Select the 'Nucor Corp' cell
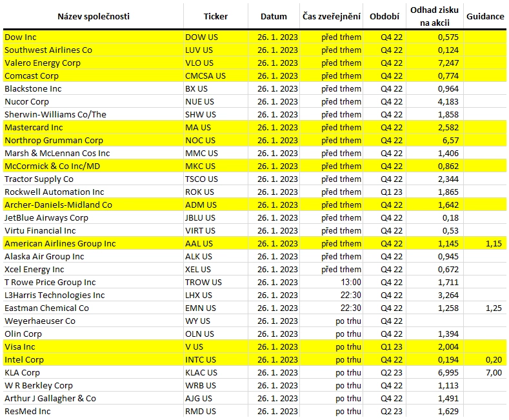Viewport: 509px width, 420px height. (x=93, y=101)
